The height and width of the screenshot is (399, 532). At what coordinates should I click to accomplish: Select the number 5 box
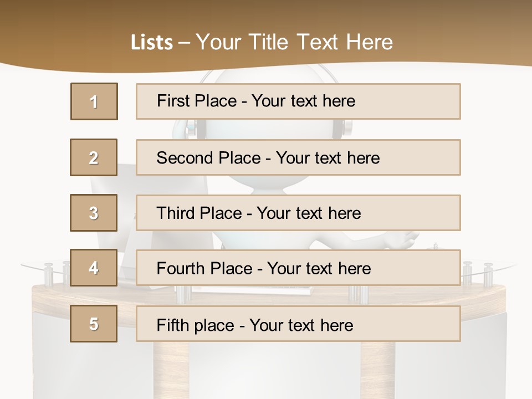(94, 324)
